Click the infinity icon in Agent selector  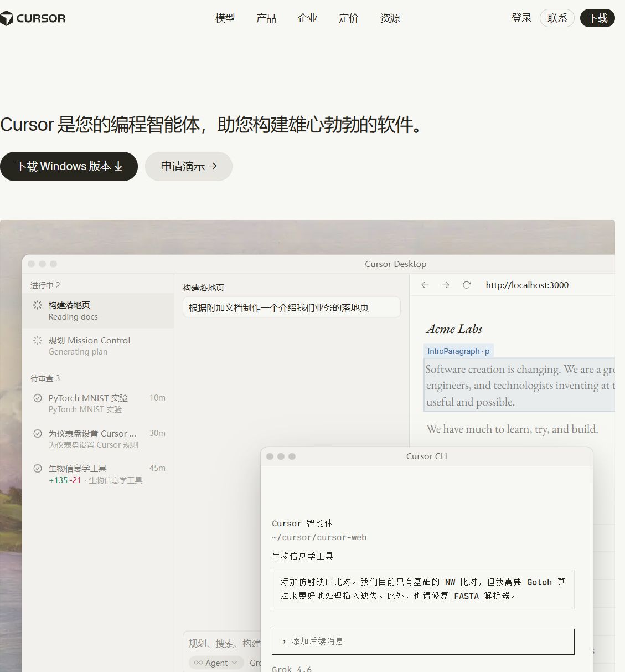(x=198, y=663)
